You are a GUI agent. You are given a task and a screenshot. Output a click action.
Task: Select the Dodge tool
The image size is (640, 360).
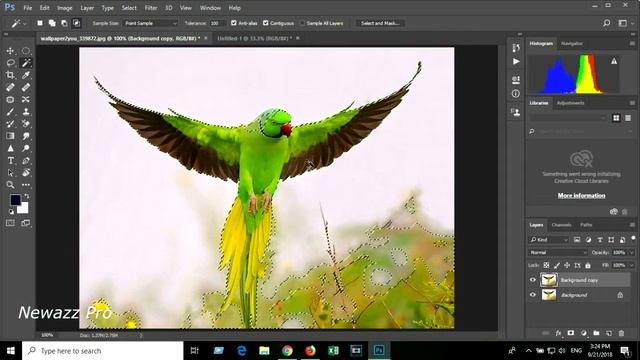click(x=26, y=148)
